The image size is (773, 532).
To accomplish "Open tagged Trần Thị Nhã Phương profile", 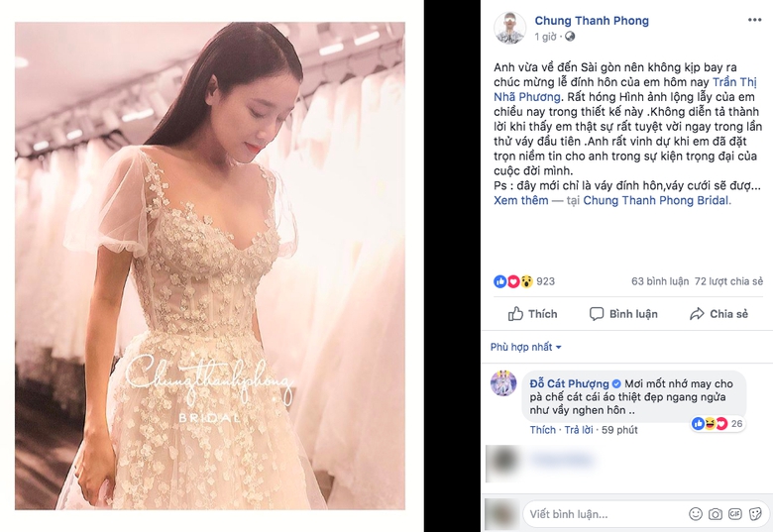I will [x=625, y=89].
